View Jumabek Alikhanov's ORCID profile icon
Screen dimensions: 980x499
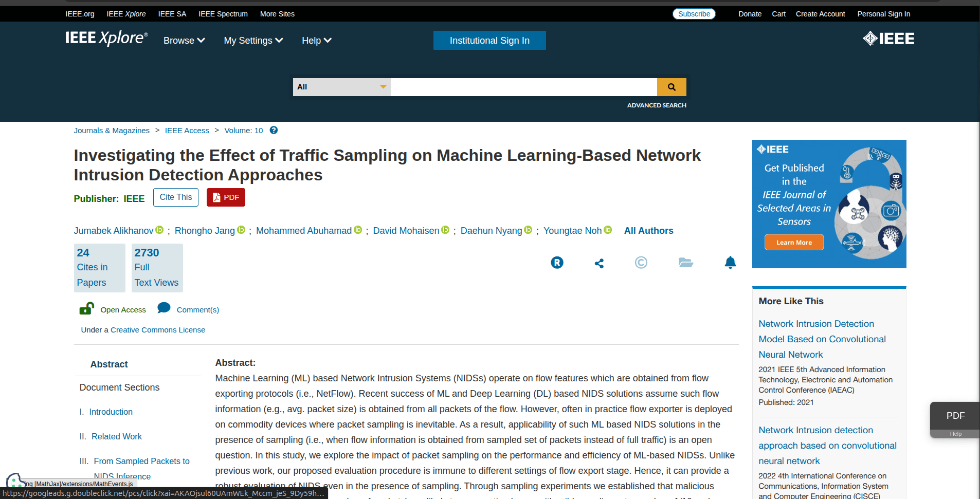[159, 230]
